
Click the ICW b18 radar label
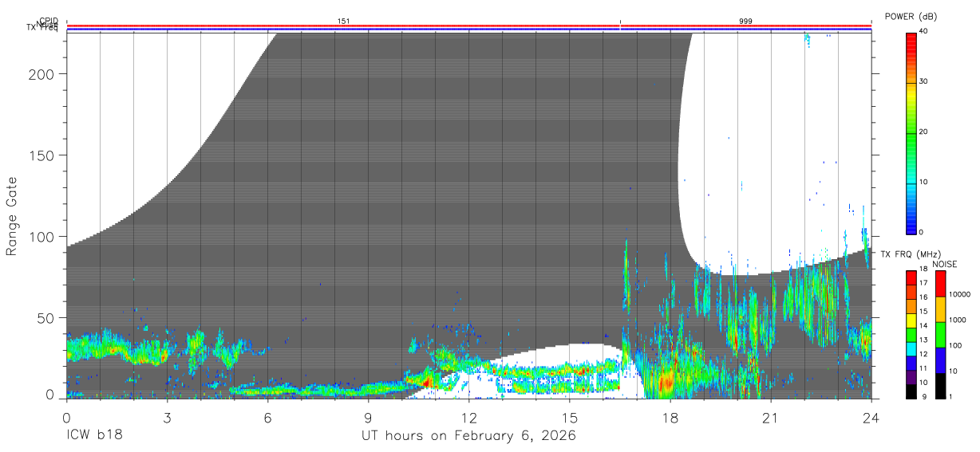click(94, 436)
